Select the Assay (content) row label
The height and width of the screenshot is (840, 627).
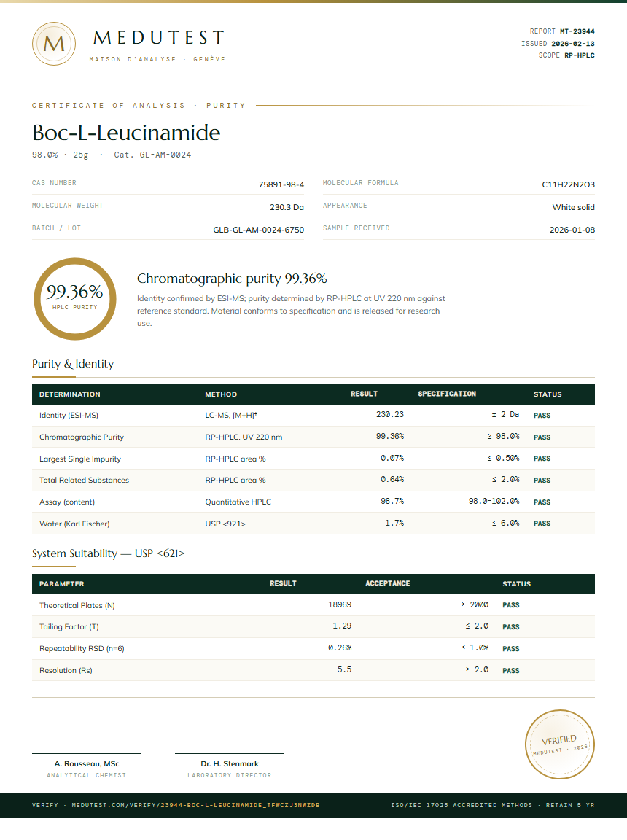[x=67, y=502]
